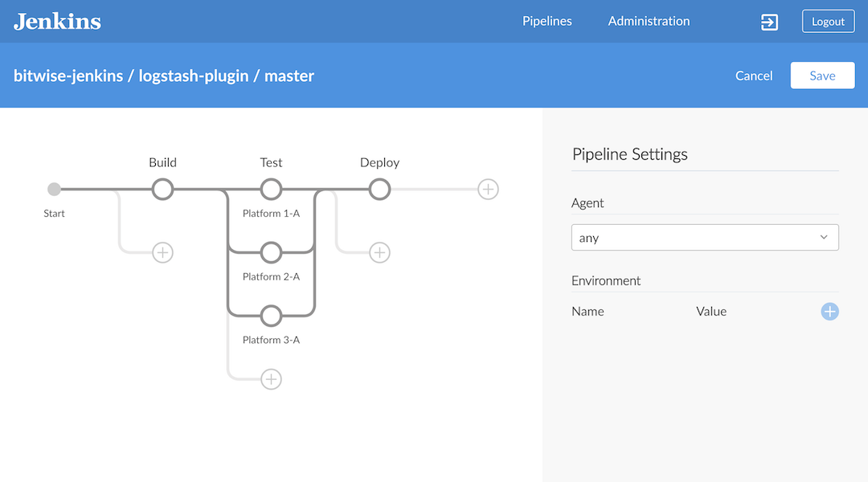Select the Platform 1-A test node

click(x=271, y=190)
